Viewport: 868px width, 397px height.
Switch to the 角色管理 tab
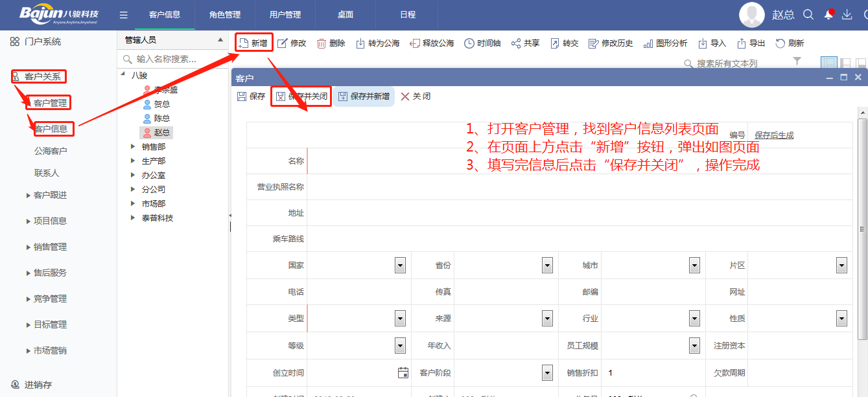(x=225, y=15)
